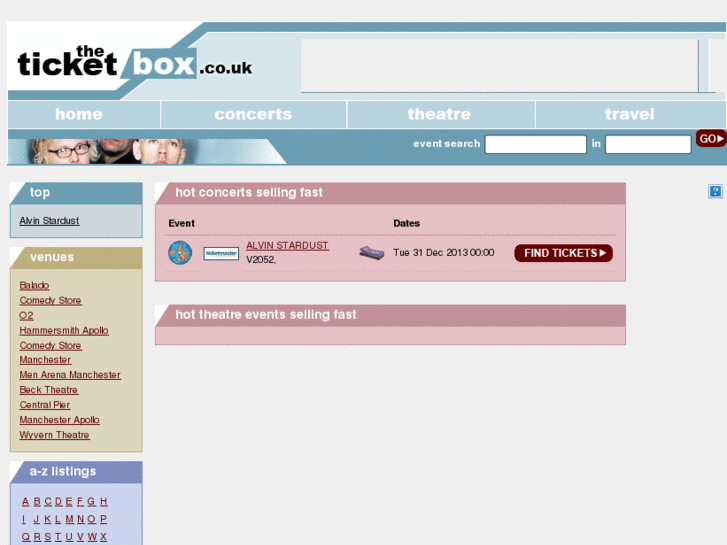The width and height of the screenshot is (727, 545).
Task: Select letter I in a-z listings
Action: tap(24, 519)
